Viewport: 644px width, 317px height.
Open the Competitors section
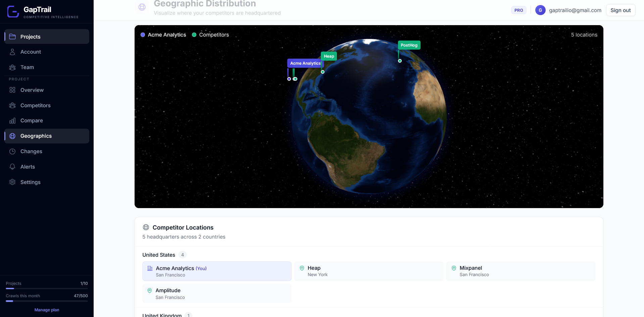tap(47, 105)
